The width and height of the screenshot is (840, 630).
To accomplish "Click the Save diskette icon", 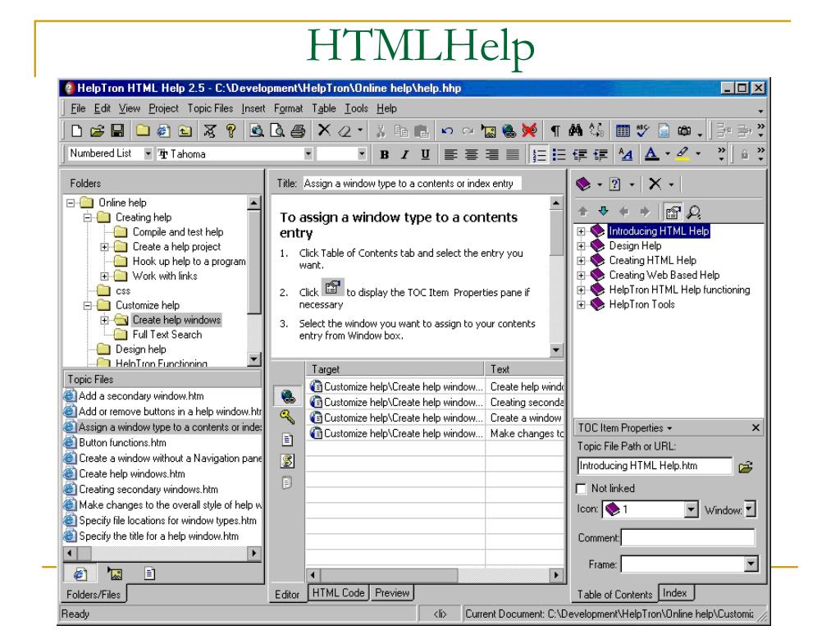I will [x=116, y=130].
